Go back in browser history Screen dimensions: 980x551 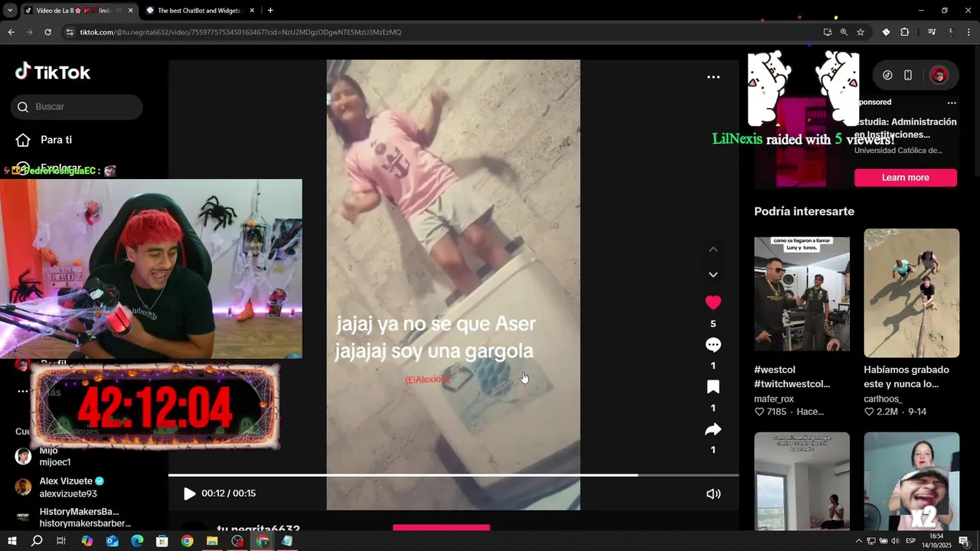point(11,32)
